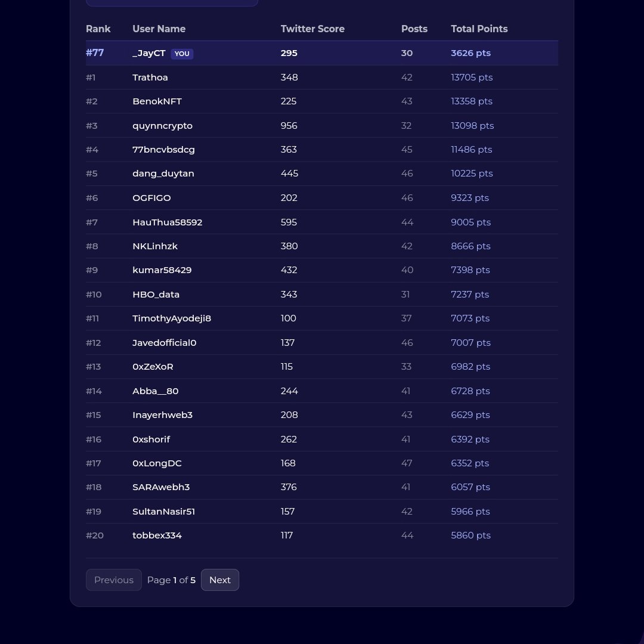Click the 7073 pts total points value
This screenshot has width=644, height=644.
pos(470,318)
